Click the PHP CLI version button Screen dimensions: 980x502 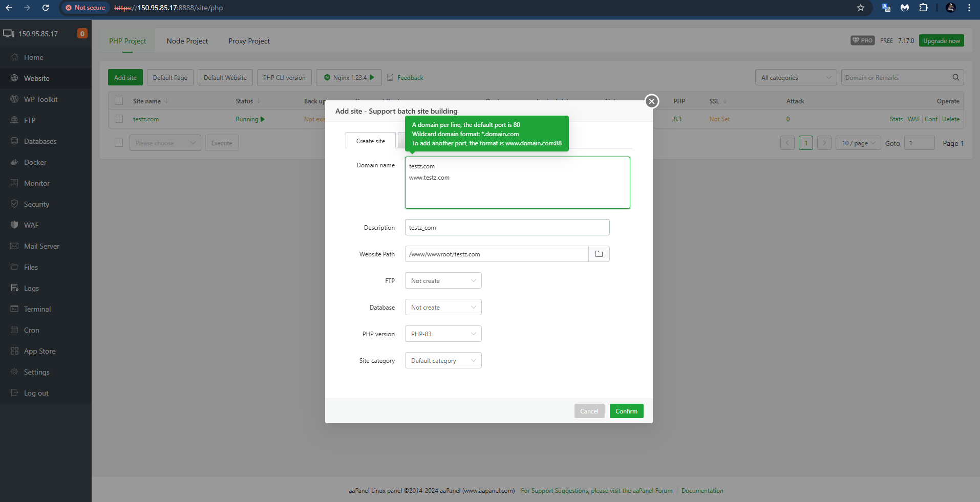point(284,77)
